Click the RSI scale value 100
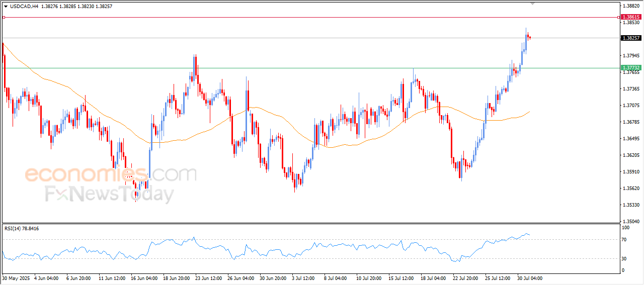Viewport: 644px width, 285px height. (626, 228)
